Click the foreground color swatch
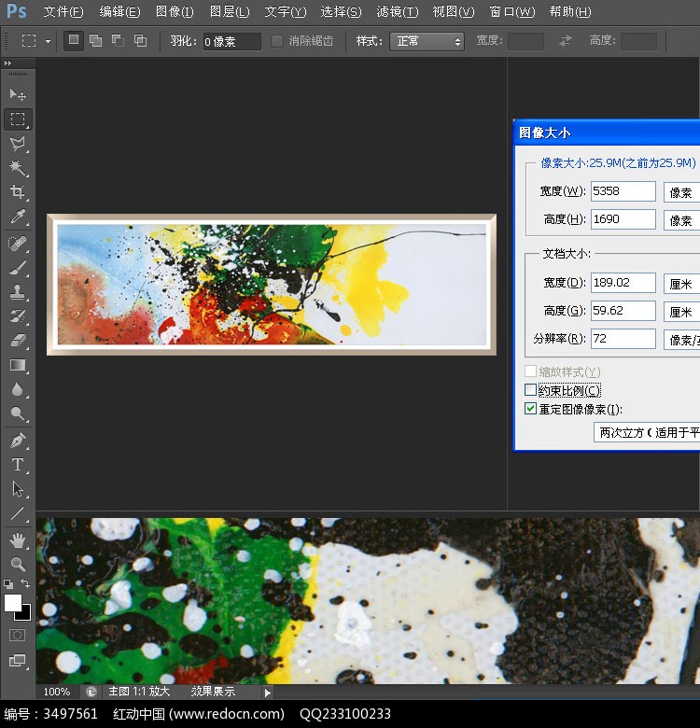This screenshot has width=700, height=728. click(x=12, y=603)
